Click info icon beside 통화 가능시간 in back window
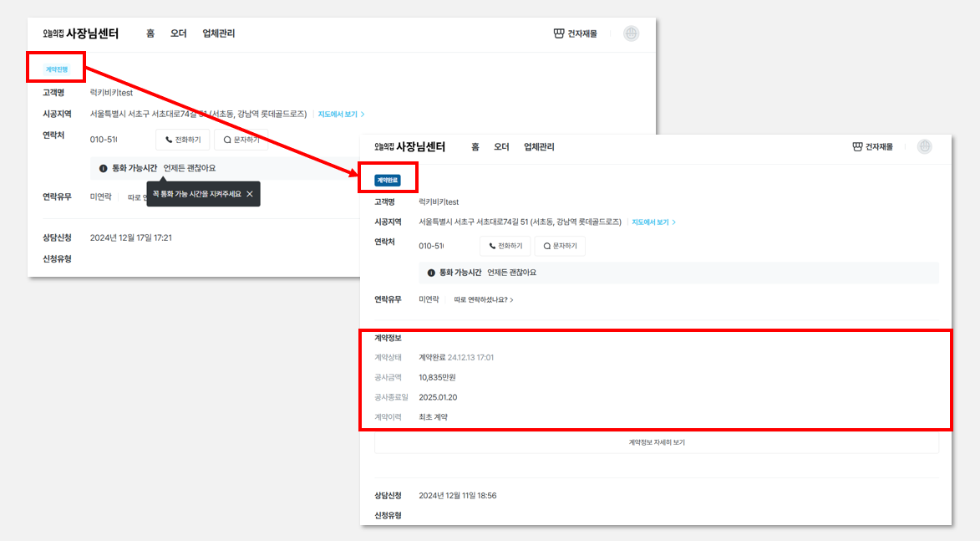 pyautogui.click(x=103, y=168)
